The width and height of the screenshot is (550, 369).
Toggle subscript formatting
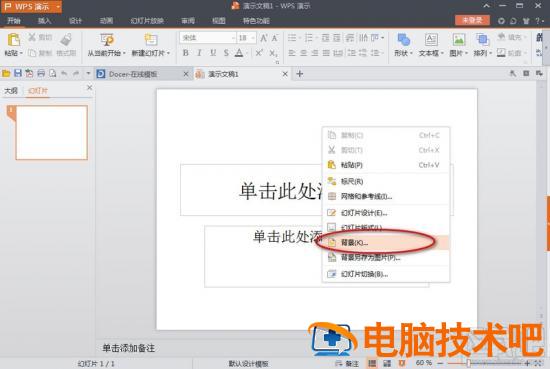pyautogui.click(x=273, y=53)
